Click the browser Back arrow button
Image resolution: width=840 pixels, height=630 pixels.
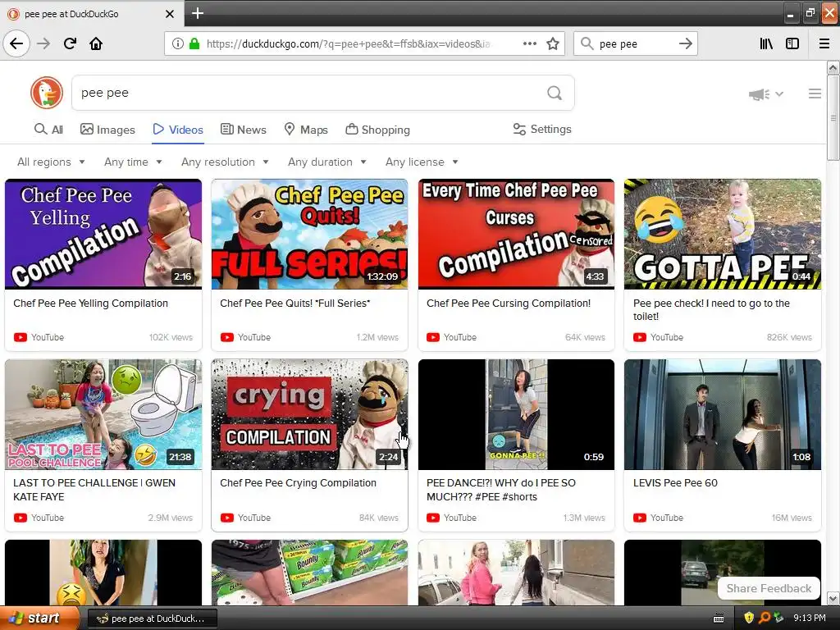[16, 43]
